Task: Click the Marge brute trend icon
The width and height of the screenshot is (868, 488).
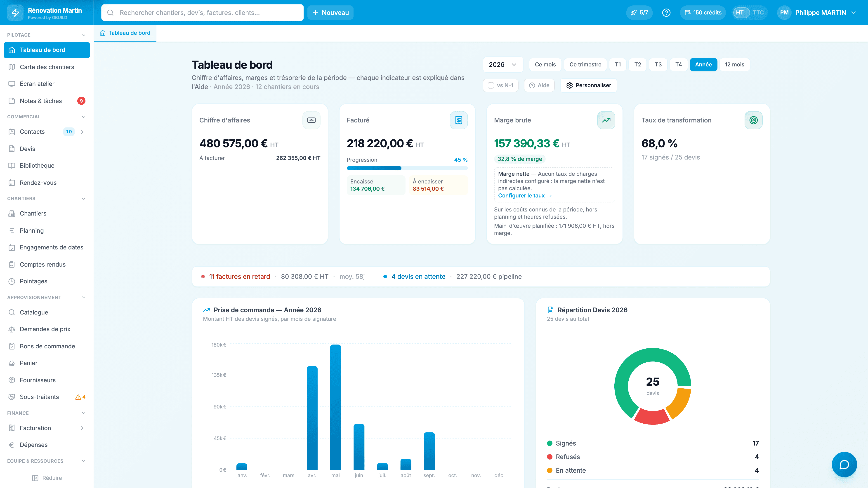Action: [x=606, y=120]
